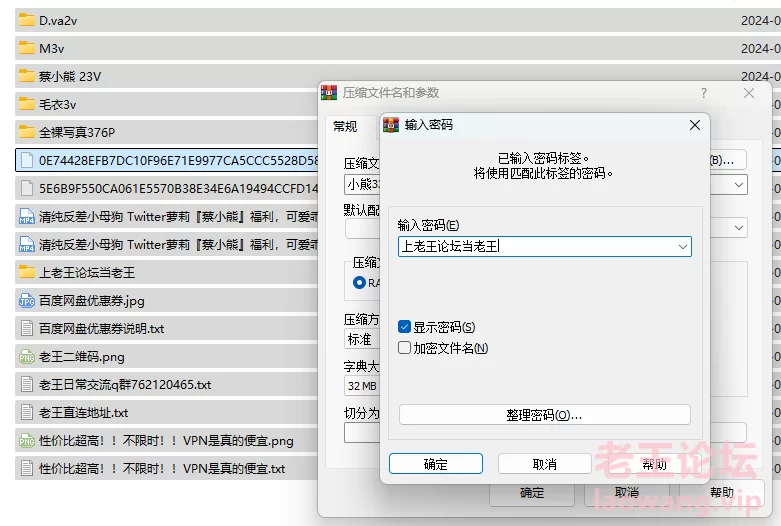Open the 输入密码 combo box dropdown arrow
Viewport: 781px width, 526px height.
point(682,247)
